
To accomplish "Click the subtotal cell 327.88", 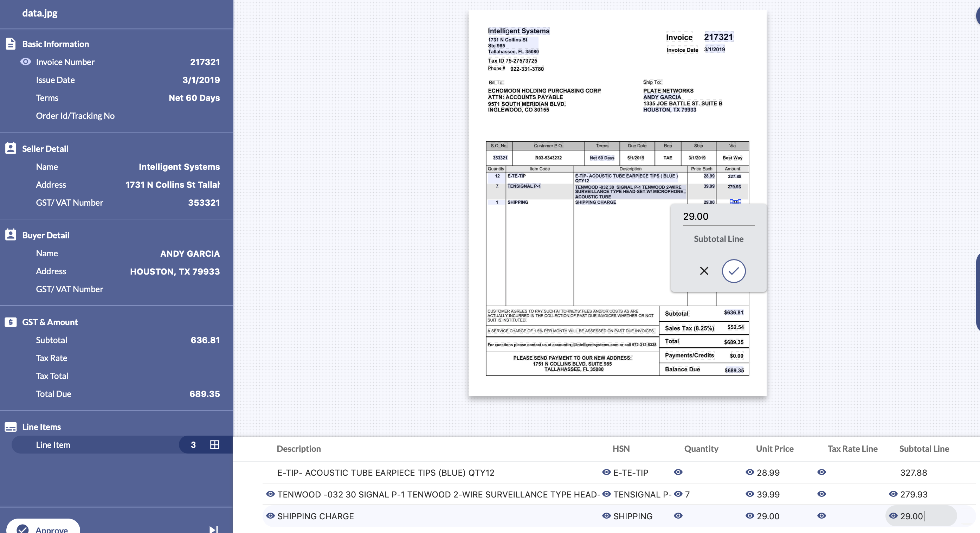I will (914, 473).
